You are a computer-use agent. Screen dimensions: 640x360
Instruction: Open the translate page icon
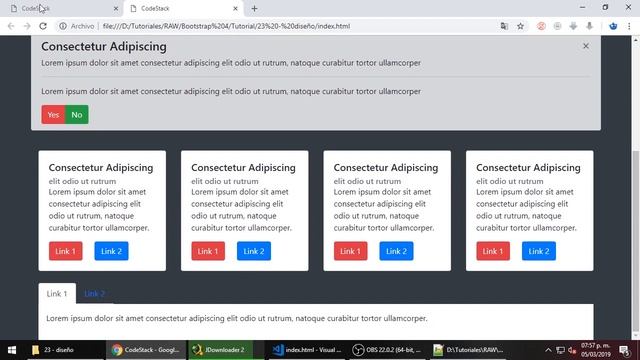504,26
